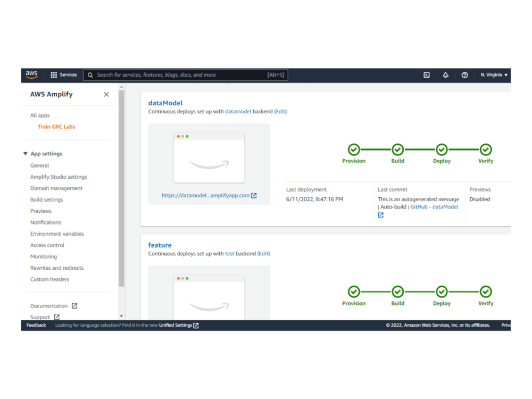Go to All apps

[40, 115]
